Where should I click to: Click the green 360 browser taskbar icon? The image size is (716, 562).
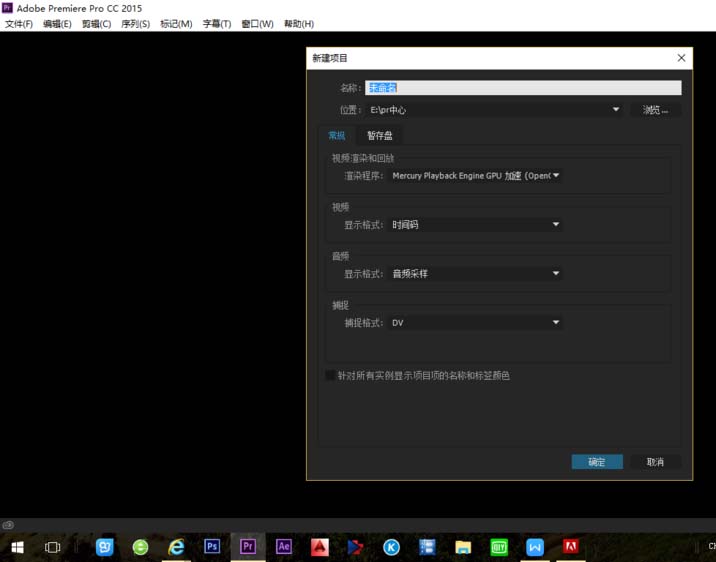tap(140, 547)
